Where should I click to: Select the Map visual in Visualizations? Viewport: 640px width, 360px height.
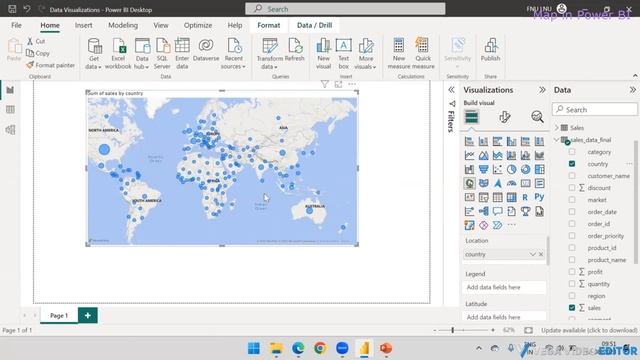pos(470,183)
